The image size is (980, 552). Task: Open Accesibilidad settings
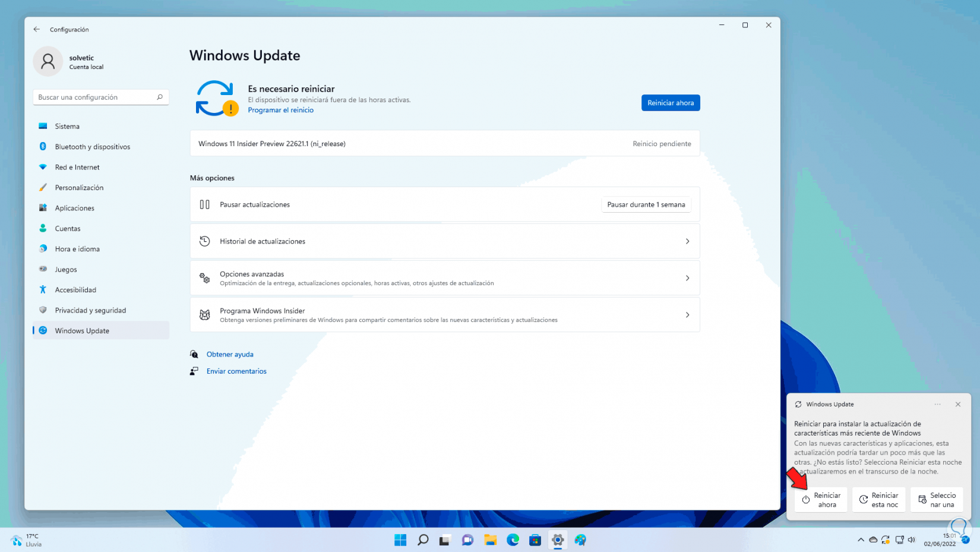click(101, 290)
